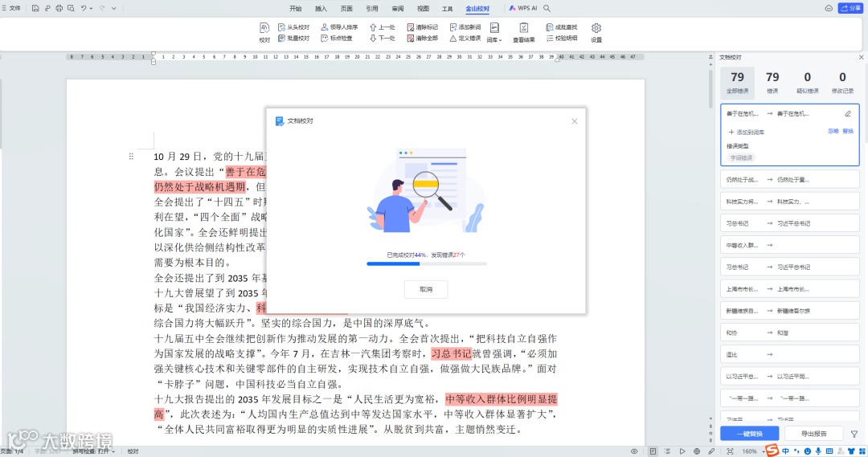Click the proofreading progress bar in dialog
The width and height of the screenshot is (868, 457).
(x=426, y=264)
